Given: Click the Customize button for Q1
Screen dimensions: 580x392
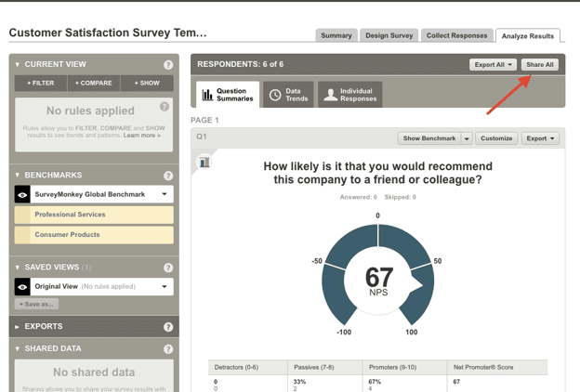Looking at the screenshot, I should tap(496, 138).
